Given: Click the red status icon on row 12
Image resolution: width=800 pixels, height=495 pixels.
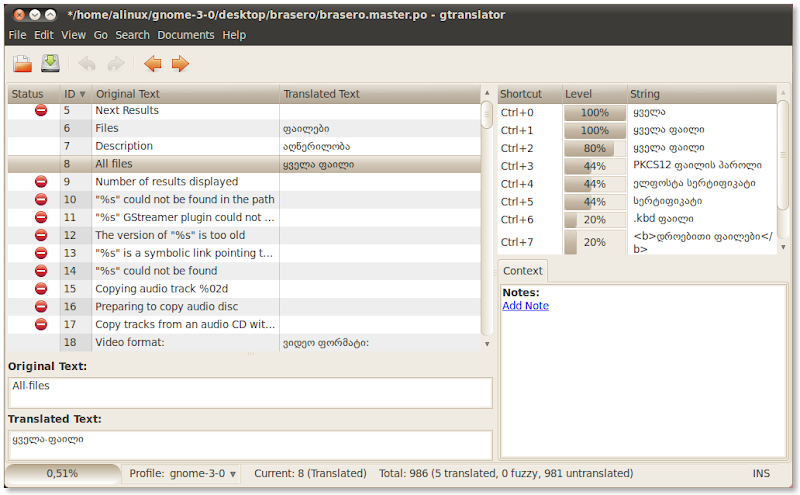Looking at the screenshot, I should (41, 235).
